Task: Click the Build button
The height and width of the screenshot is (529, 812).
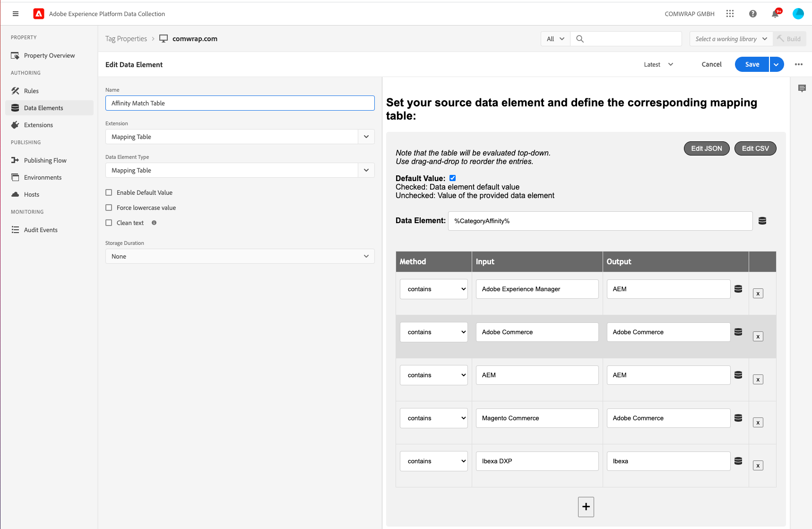Action: pyautogui.click(x=789, y=39)
